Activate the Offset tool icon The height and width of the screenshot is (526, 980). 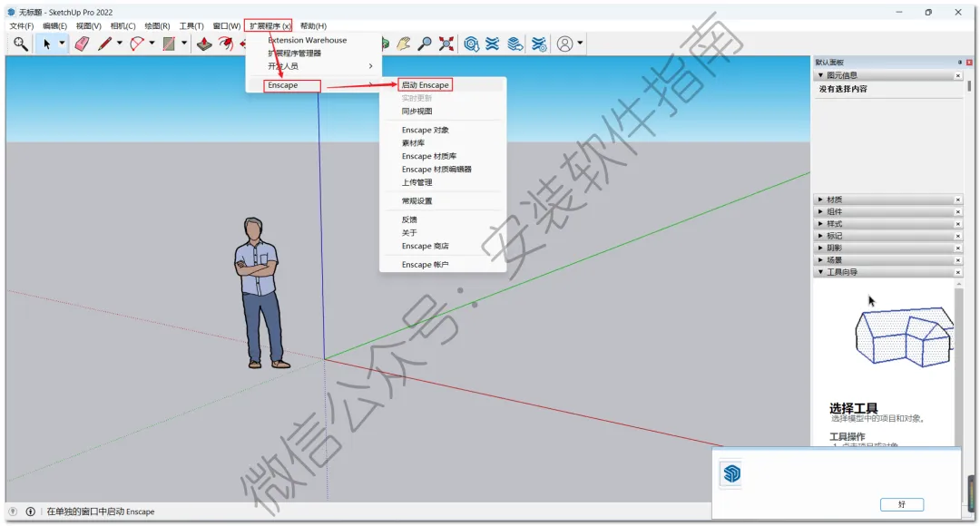point(226,44)
